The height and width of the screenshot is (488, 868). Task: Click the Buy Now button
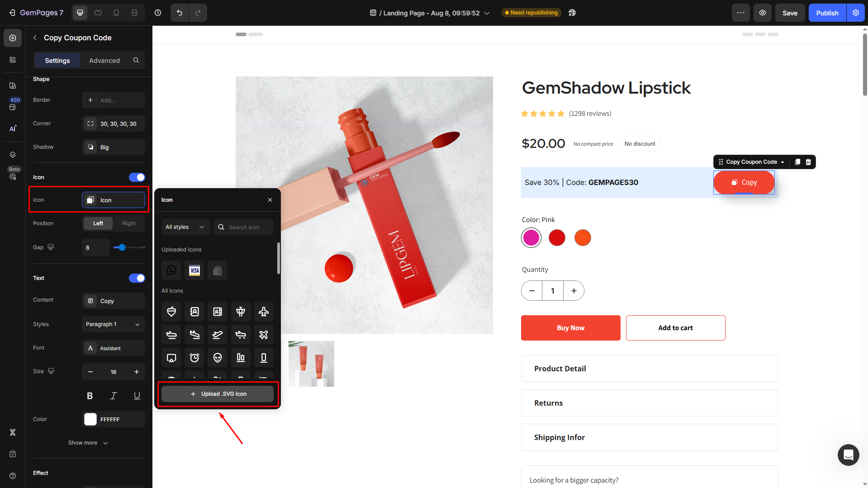coord(571,328)
